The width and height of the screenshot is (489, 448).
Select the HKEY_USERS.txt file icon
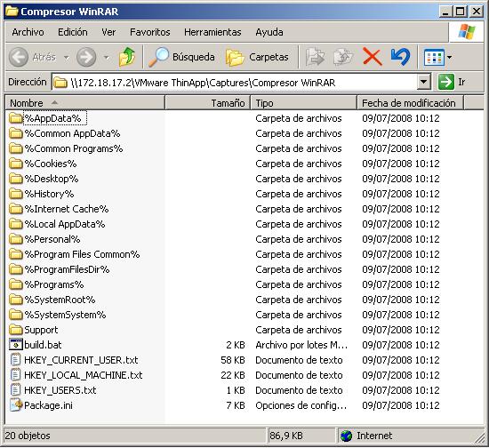(x=16, y=390)
